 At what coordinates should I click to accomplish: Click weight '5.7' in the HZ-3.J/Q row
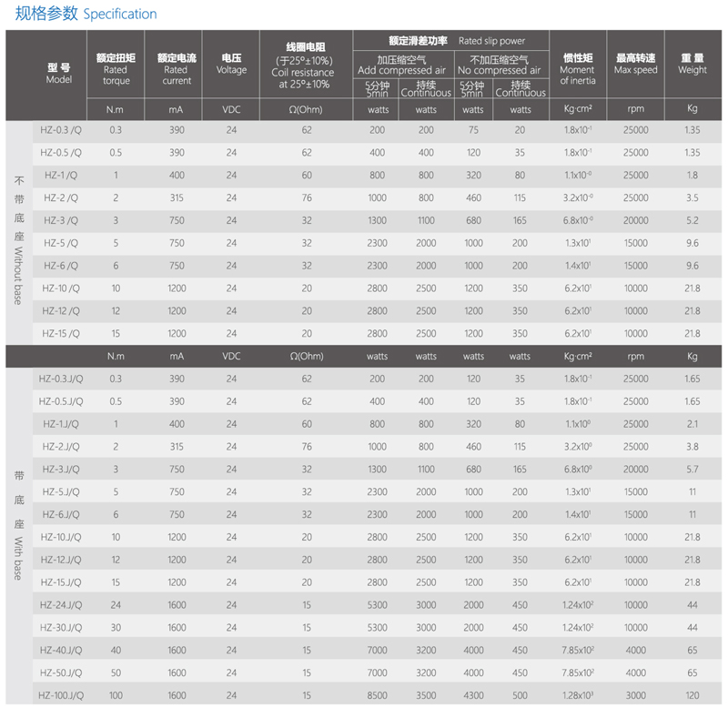coord(693,470)
